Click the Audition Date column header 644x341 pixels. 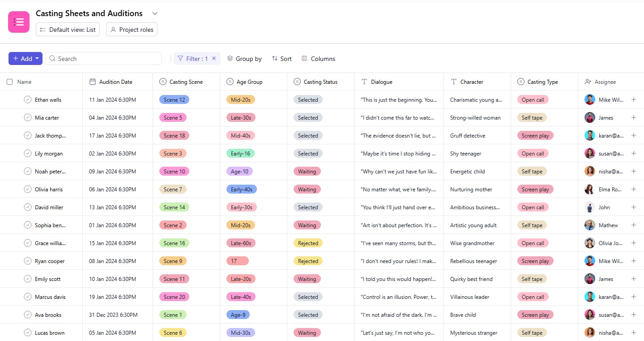pos(115,82)
